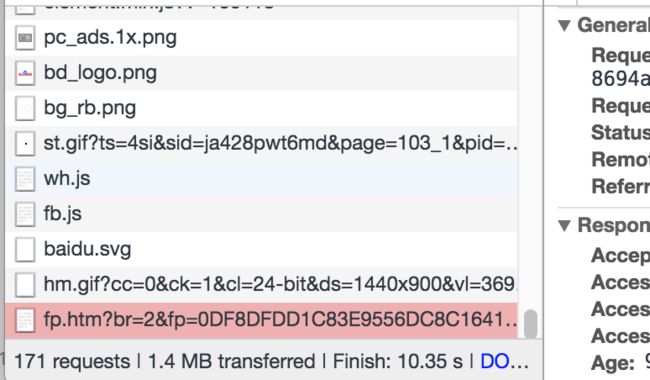Click the hm.gif request icon
This screenshot has height=380, width=650.
tap(25, 285)
